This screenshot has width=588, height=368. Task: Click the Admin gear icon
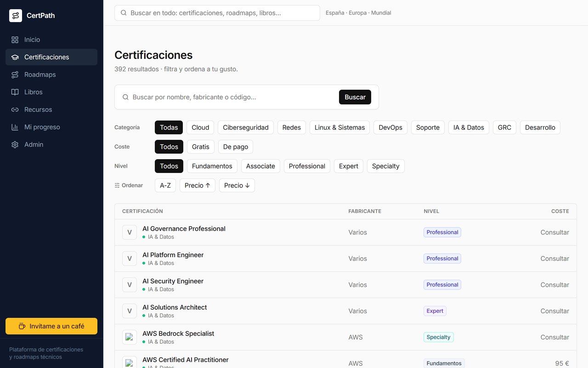coord(15,144)
